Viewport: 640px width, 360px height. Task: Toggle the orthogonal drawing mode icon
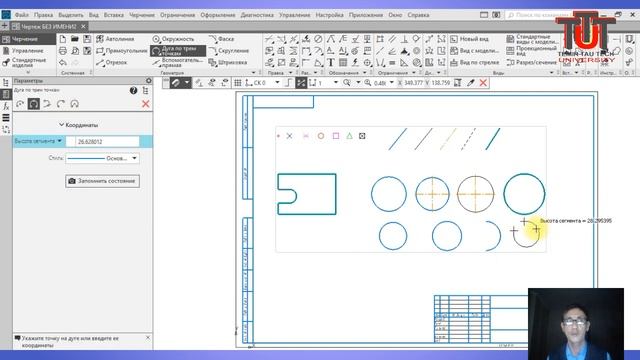(x=288, y=83)
